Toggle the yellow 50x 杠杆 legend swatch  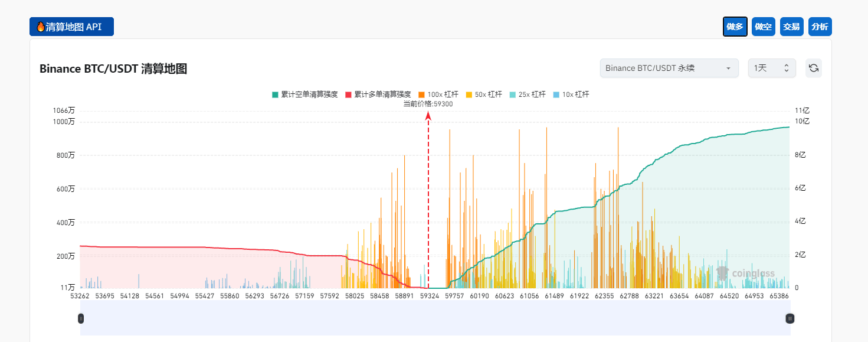click(x=469, y=95)
